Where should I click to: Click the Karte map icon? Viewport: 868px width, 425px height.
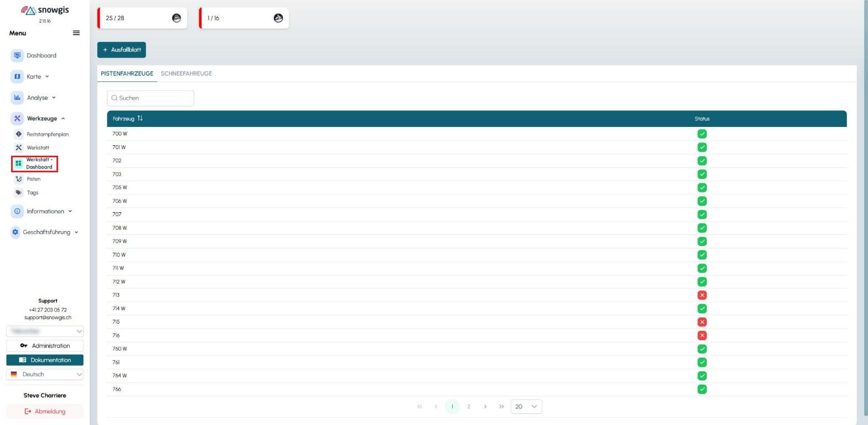(17, 76)
